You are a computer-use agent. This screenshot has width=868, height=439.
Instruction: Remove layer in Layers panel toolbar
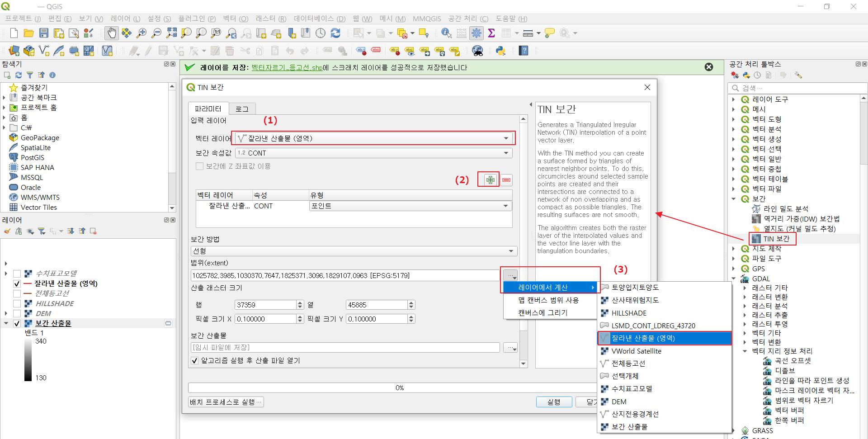pyautogui.click(x=93, y=231)
